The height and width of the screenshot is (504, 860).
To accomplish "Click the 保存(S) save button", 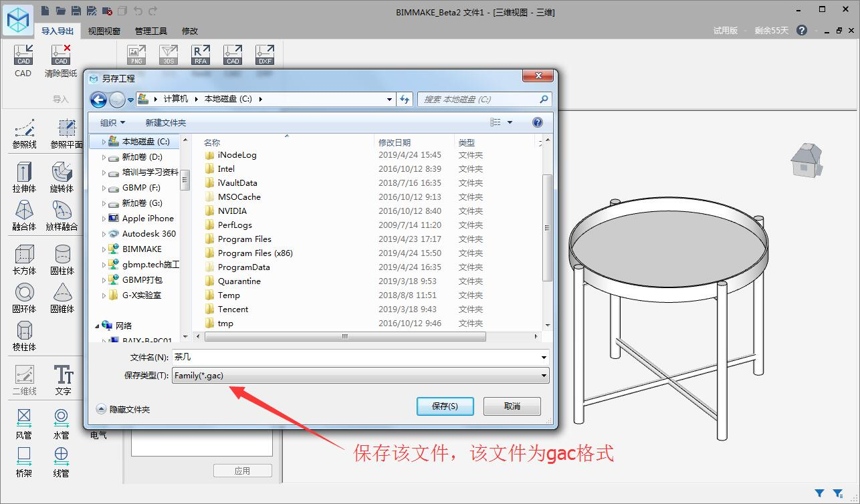I will click(x=445, y=406).
